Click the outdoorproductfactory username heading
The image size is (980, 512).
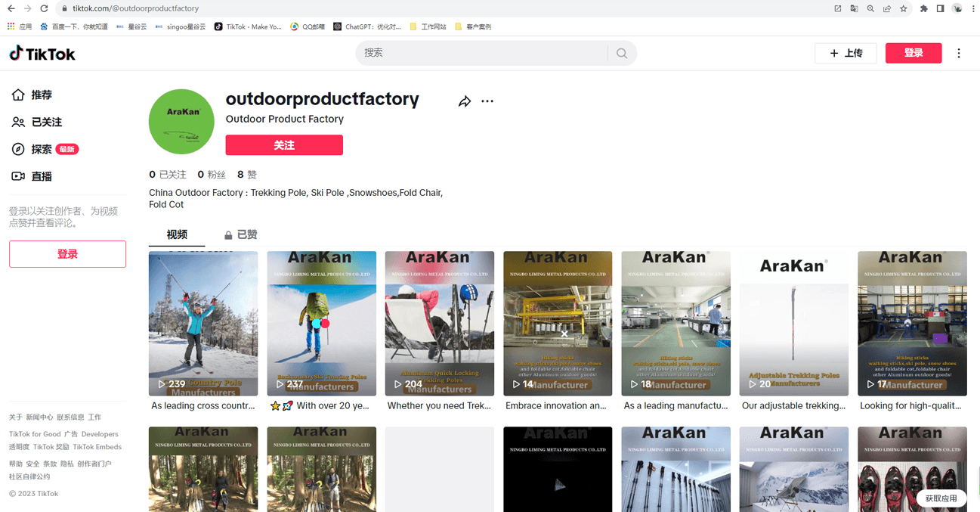(x=323, y=99)
